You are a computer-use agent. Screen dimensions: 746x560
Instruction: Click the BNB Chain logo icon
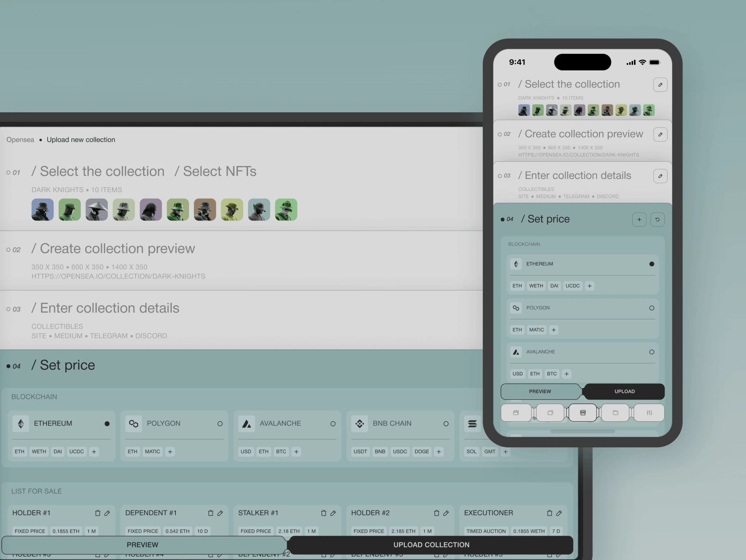(x=360, y=424)
